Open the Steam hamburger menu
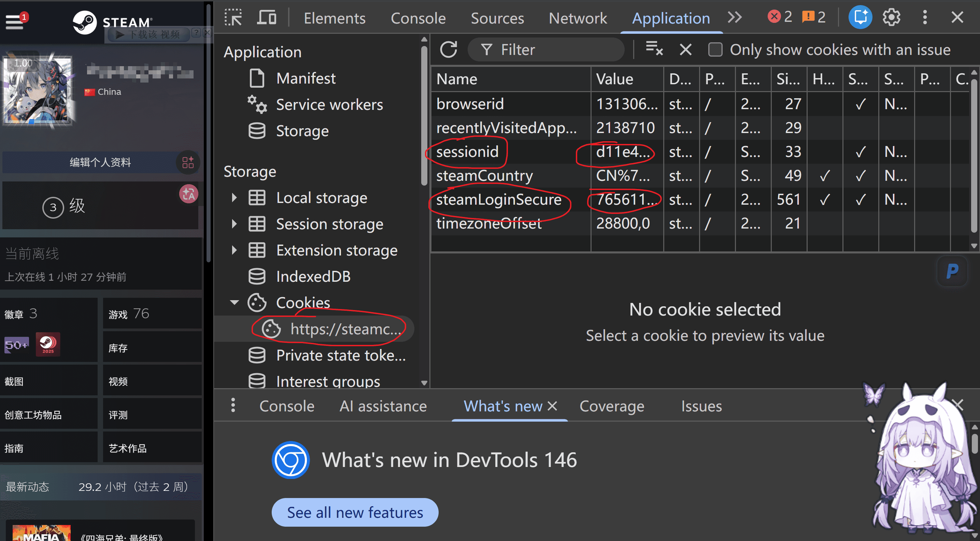The height and width of the screenshot is (541, 980). pos(14,21)
